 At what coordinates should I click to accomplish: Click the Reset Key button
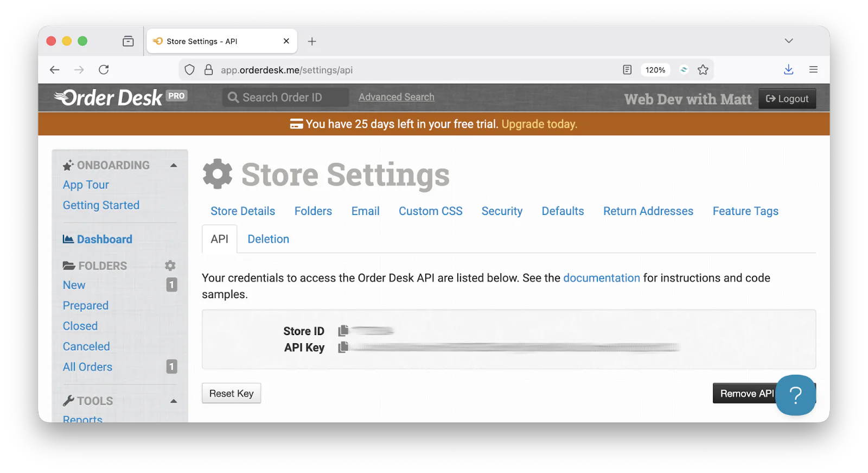pyautogui.click(x=232, y=394)
